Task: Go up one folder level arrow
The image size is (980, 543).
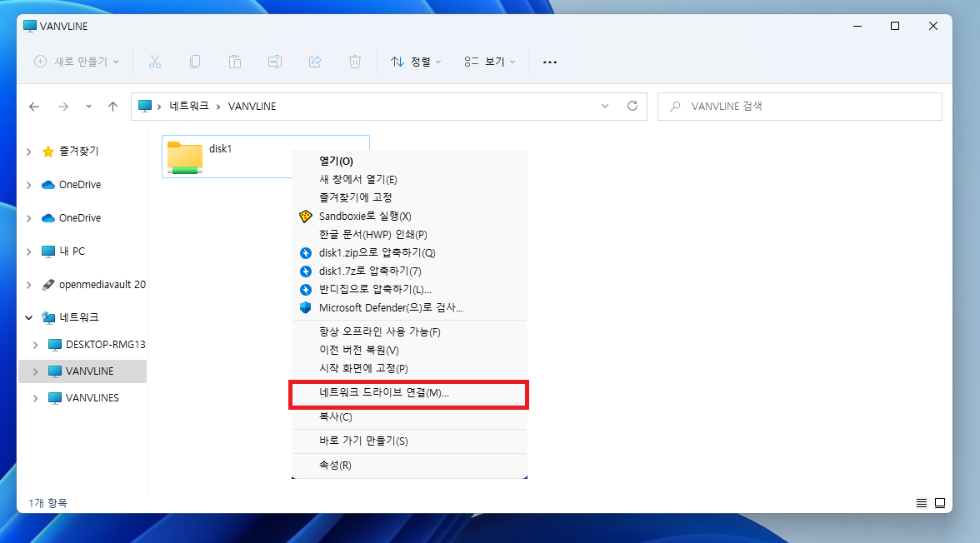Action: pyautogui.click(x=112, y=107)
